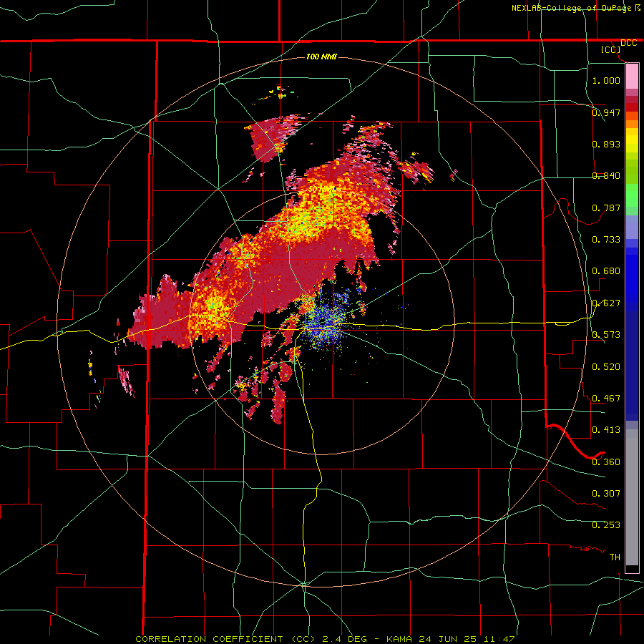The image size is (644, 644).
Task: Click the 0.680 legend value
Action: (606, 271)
